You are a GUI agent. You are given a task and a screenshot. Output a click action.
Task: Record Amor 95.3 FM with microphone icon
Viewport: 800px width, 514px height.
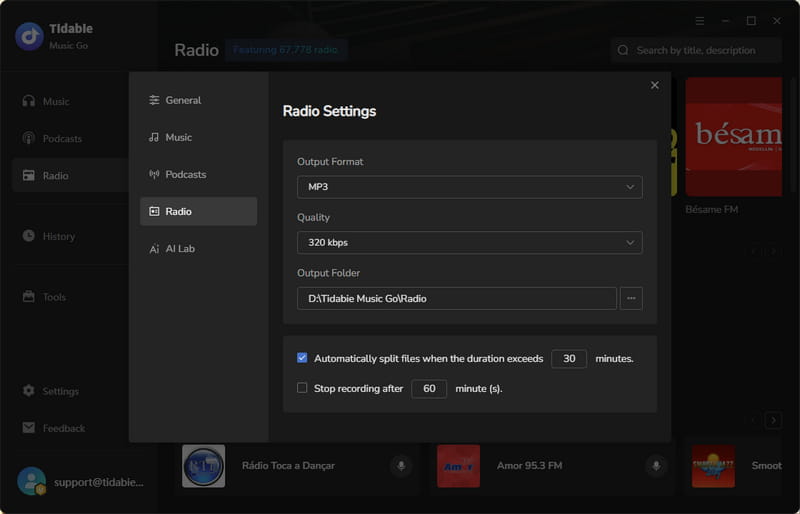[656, 466]
